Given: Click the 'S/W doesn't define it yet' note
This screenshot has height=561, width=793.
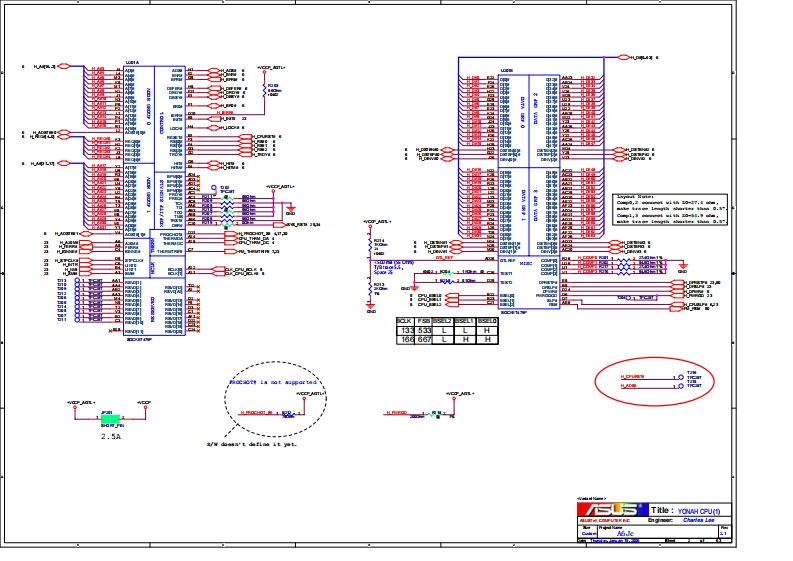Looking at the screenshot, I should coord(253,444).
